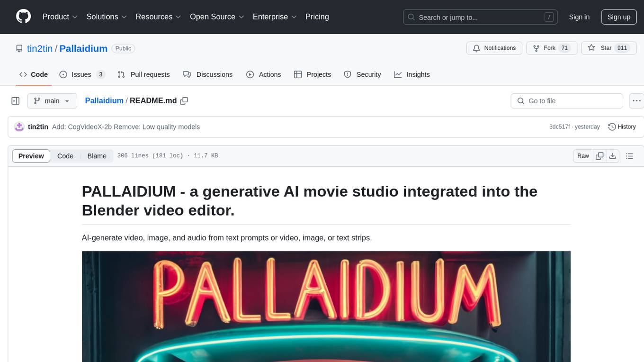
Task: Go to the Pricing page
Action: click(317, 17)
